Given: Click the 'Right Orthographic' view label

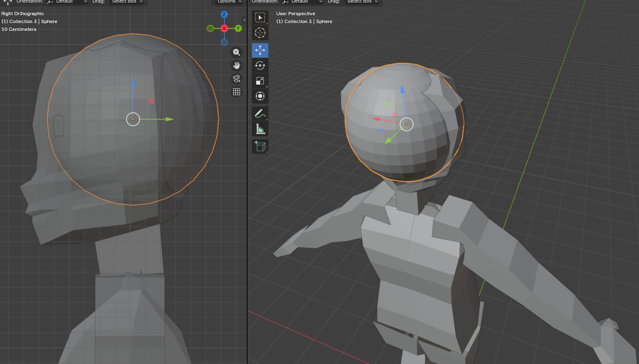Looking at the screenshot, I should pyautogui.click(x=23, y=14).
